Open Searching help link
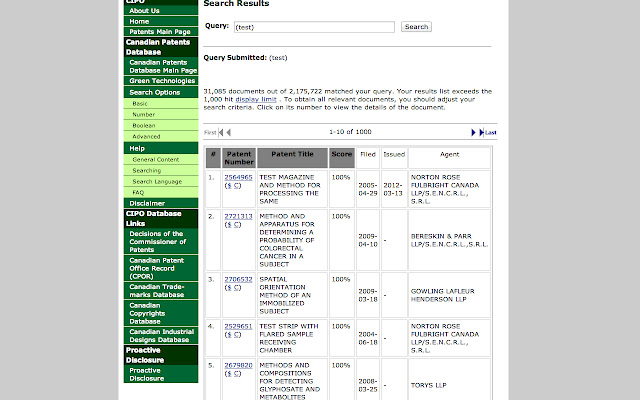The width and height of the screenshot is (640, 400). (161, 171)
